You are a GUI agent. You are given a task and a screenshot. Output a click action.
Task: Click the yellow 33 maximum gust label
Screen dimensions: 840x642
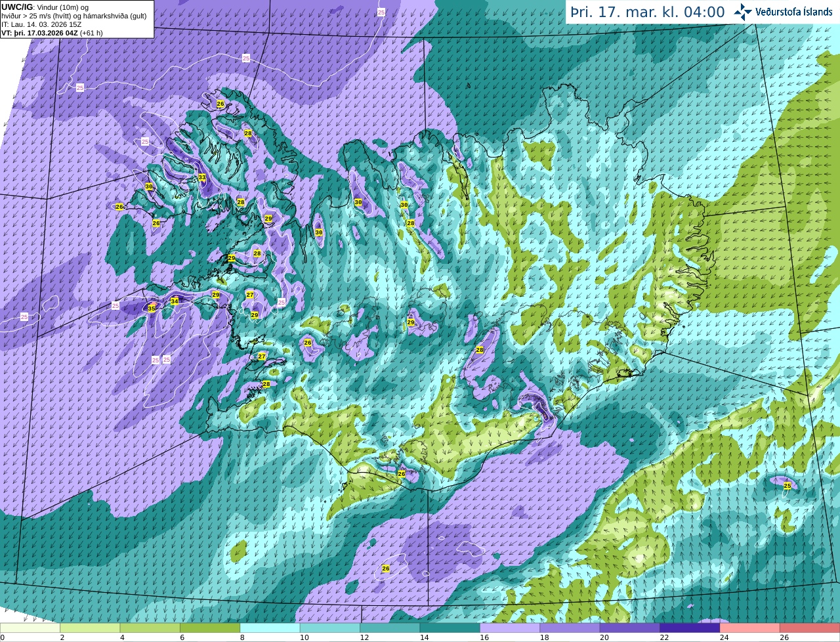point(201,178)
